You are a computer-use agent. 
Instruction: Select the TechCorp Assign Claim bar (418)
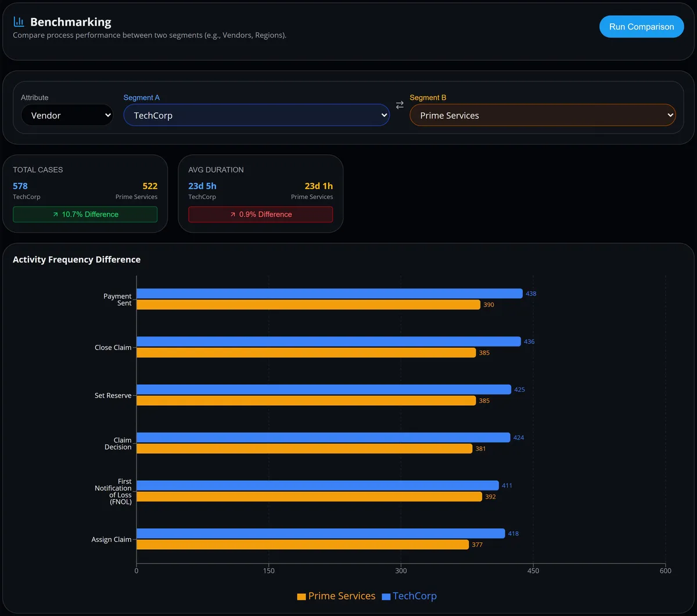pyautogui.click(x=321, y=534)
